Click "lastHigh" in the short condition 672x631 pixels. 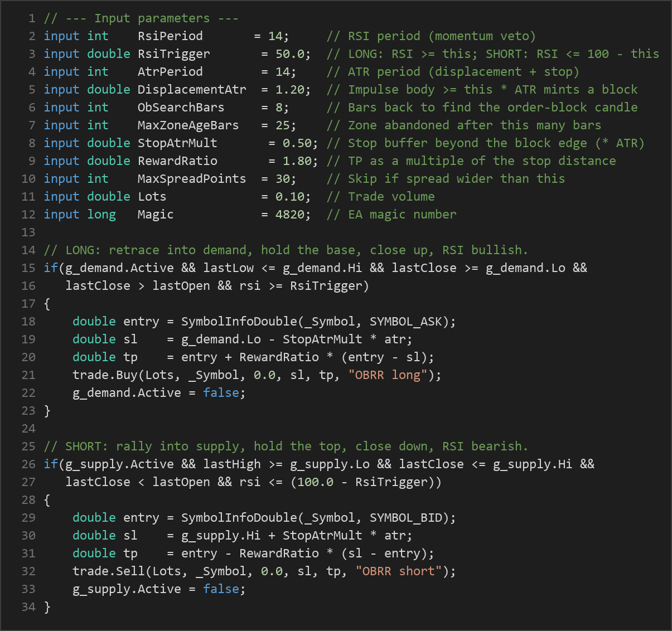pos(232,464)
